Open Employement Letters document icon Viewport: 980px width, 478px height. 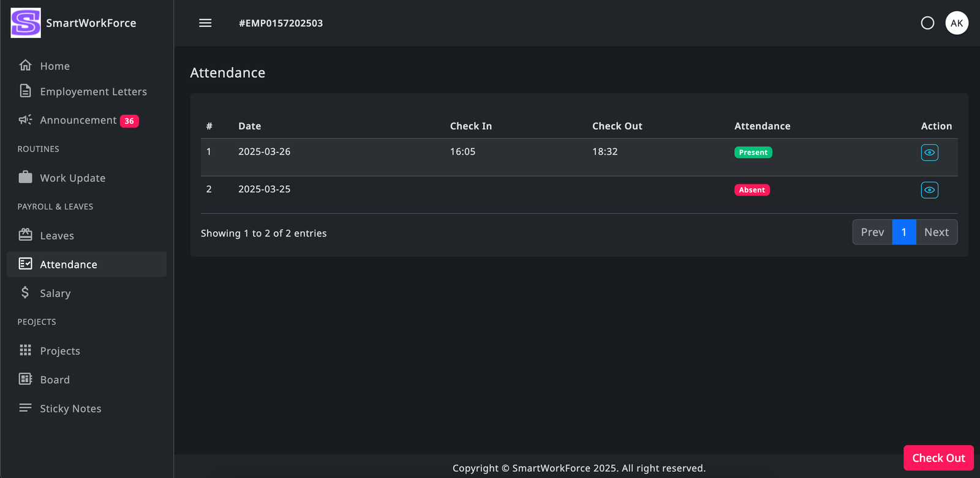pyautogui.click(x=25, y=91)
